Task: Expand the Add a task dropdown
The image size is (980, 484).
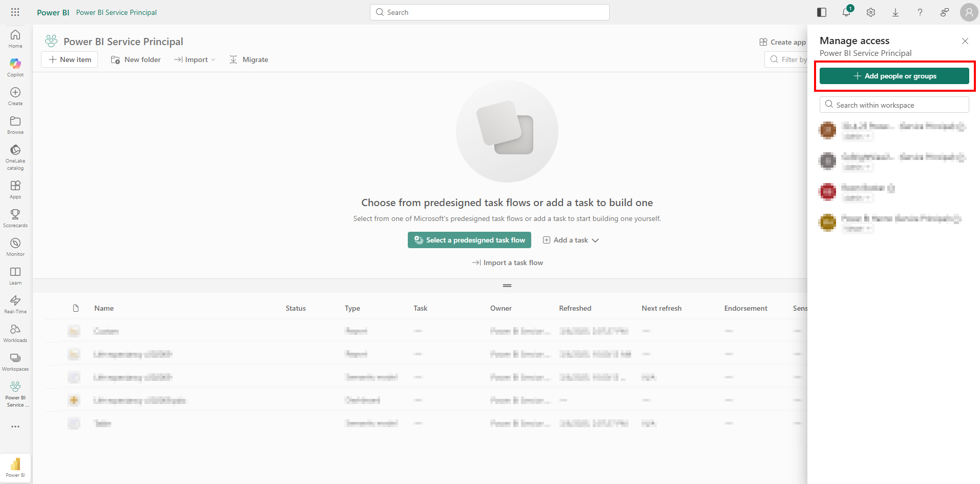Action: click(x=571, y=240)
